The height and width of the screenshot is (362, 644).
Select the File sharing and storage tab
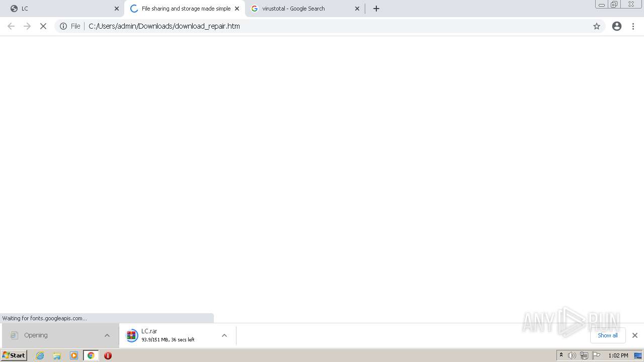pos(184,9)
